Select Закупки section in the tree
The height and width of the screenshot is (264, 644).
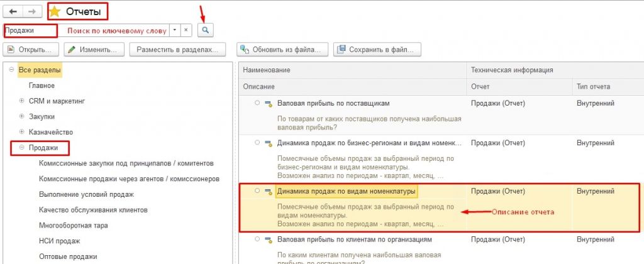[x=42, y=117]
